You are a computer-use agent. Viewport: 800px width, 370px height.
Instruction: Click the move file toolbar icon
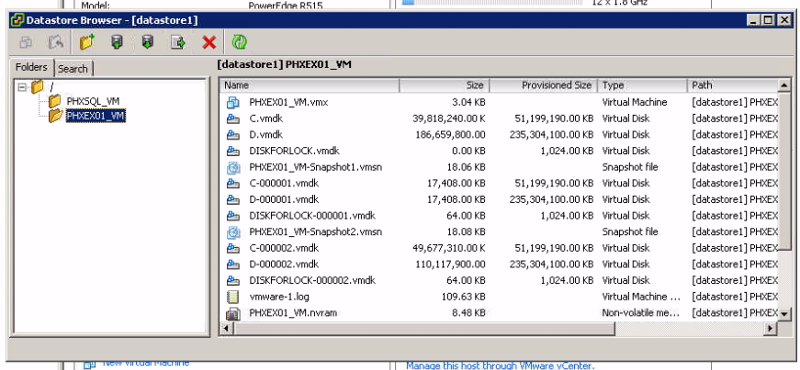point(178,42)
